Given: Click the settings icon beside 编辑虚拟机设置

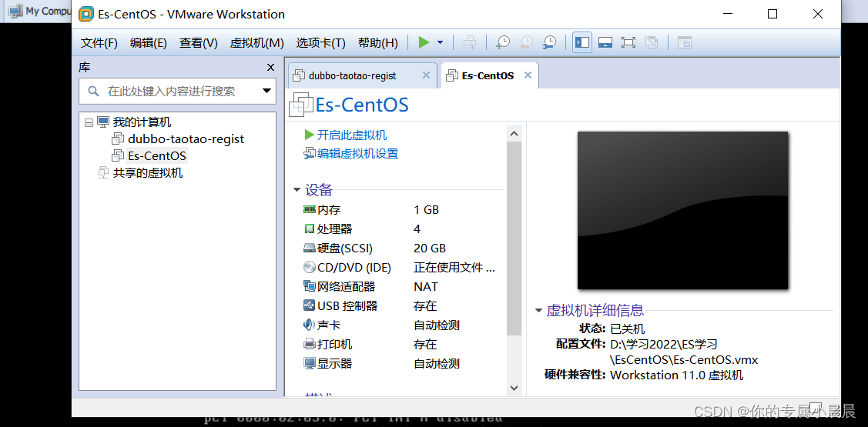Looking at the screenshot, I should [310, 154].
